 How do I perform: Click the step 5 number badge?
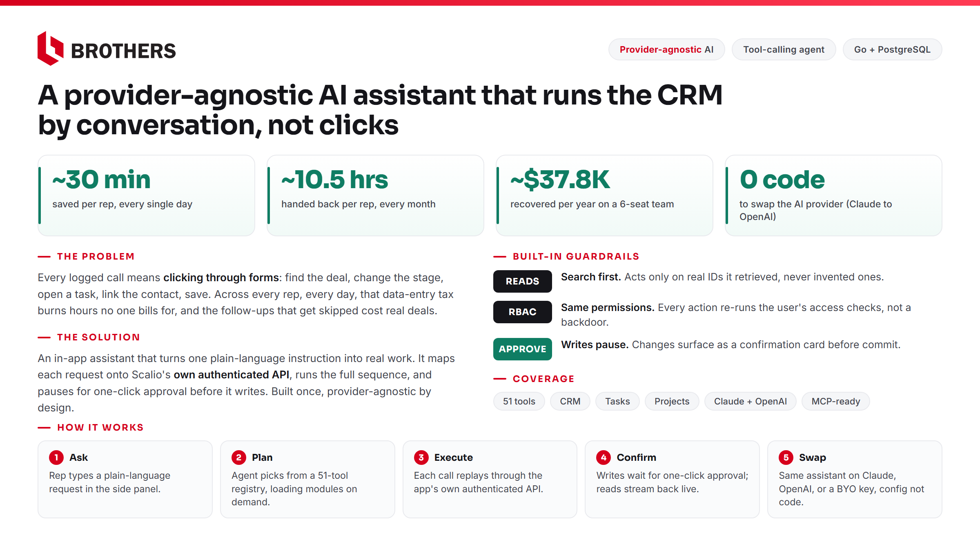coord(786,458)
